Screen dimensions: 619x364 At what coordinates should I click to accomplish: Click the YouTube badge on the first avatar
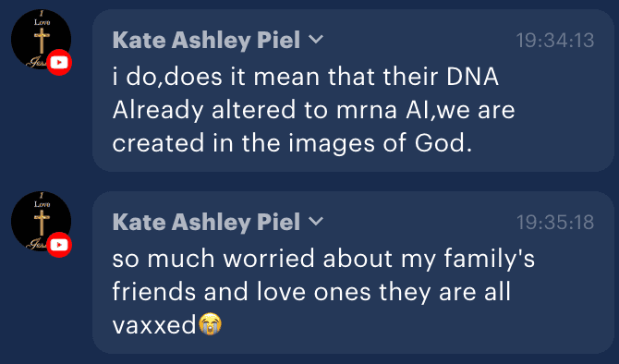pos(59,63)
